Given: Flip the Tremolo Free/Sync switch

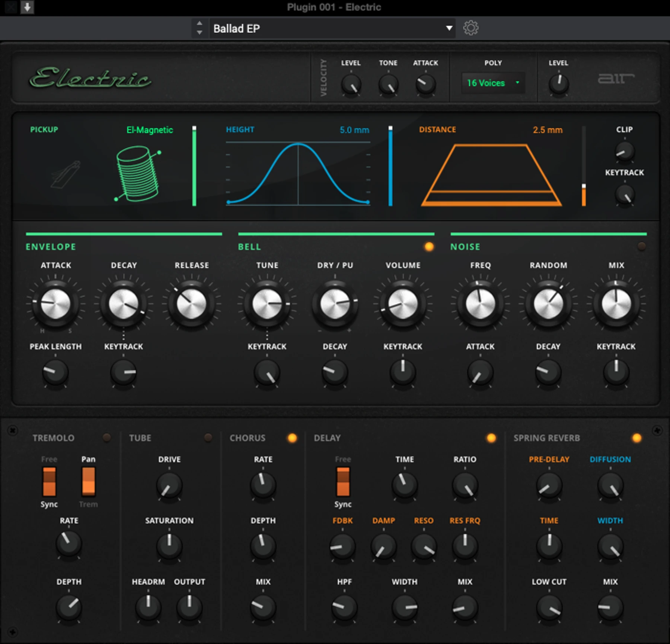Looking at the screenshot, I should [49, 482].
